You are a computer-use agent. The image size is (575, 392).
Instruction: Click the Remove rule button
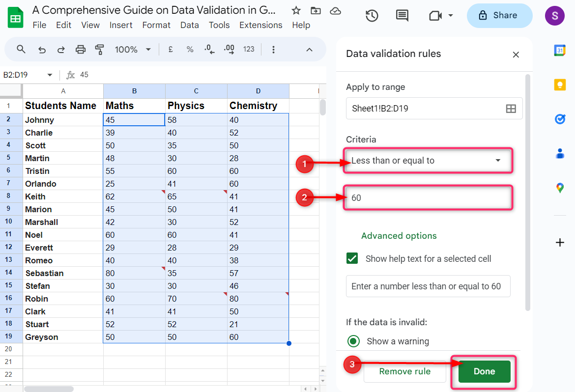tap(404, 371)
